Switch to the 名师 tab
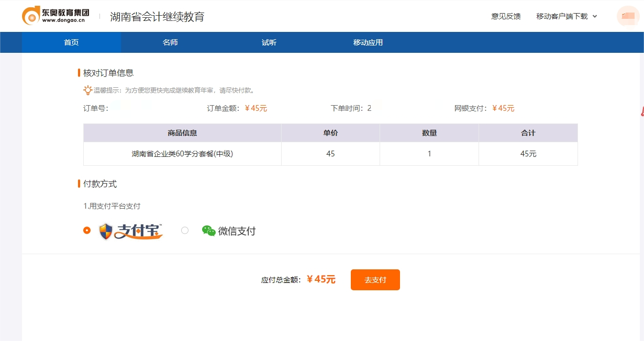 pos(170,42)
